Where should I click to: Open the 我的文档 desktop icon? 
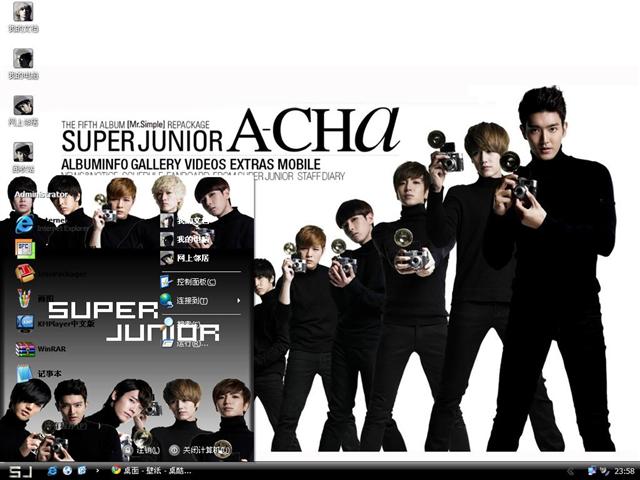(x=23, y=17)
